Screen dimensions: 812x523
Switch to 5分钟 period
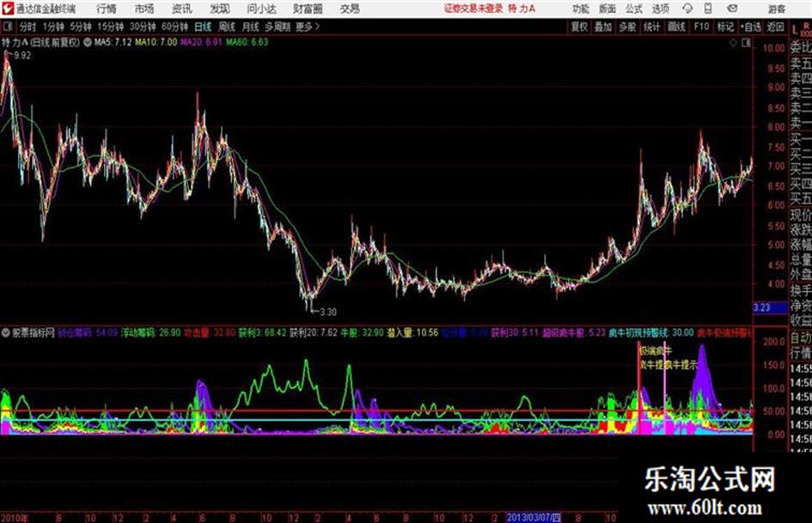point(81,27)
